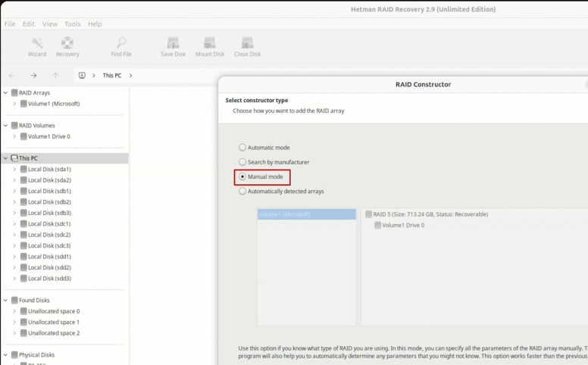Select Unallocated space 2 in tree
This screenshot has width=588, height=365.
[x=54, y=332]
